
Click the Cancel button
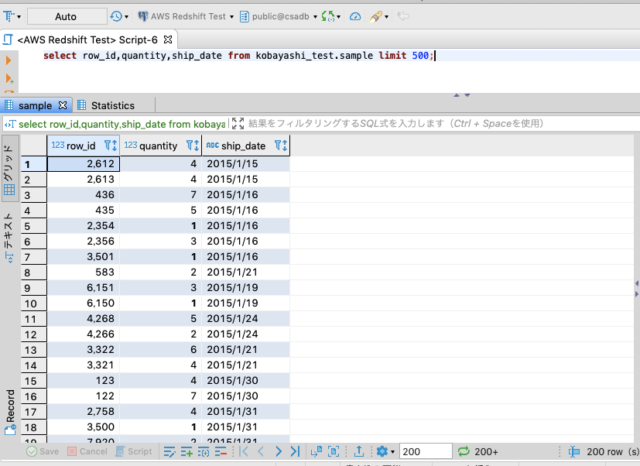pos(88,451)
